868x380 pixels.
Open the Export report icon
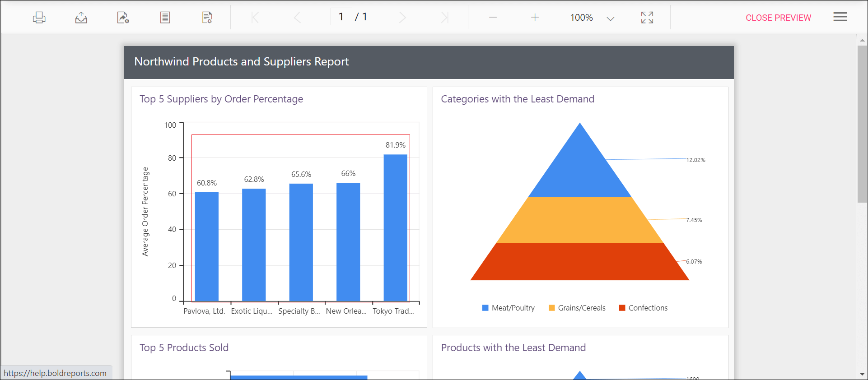click(x=81, y=18)
